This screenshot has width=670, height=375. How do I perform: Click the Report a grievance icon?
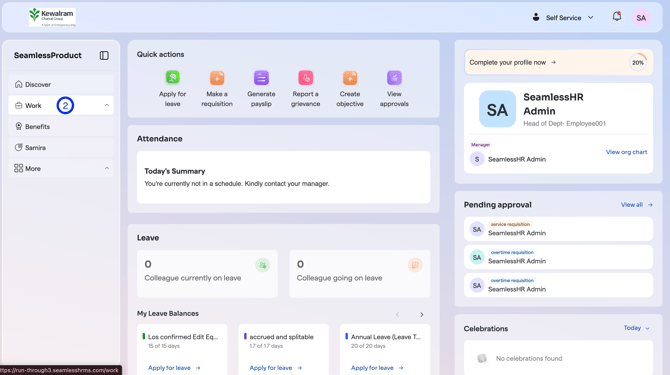point(306,78)
